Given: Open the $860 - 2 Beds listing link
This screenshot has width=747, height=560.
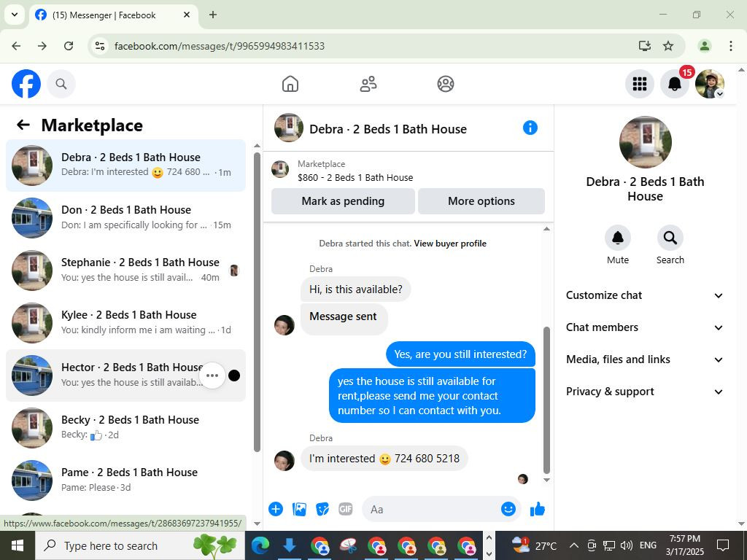Looking at the screenshot, I should pyautogui.click(x=355, y=178).
